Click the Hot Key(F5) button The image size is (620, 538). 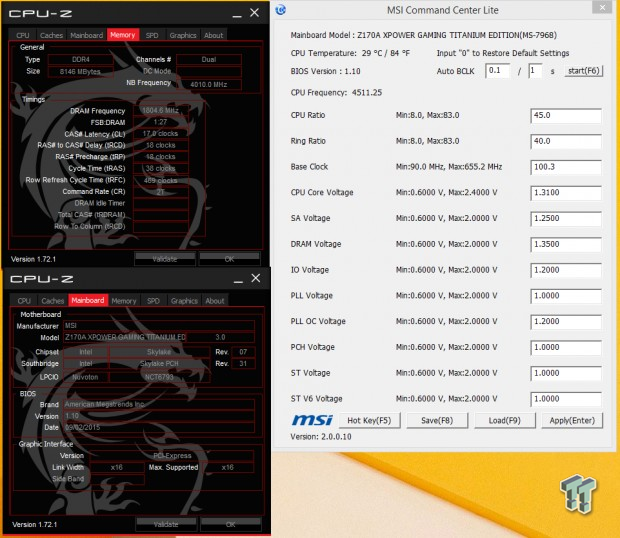[x=369, y=420]
